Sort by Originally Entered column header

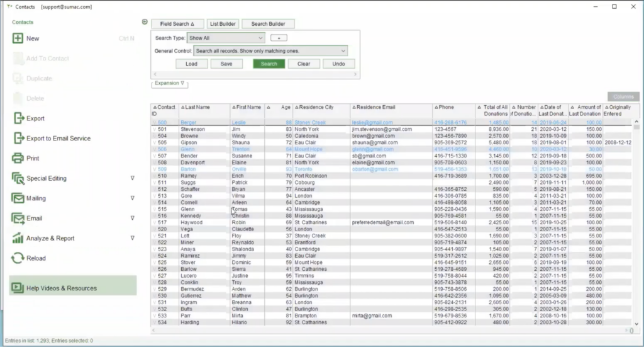(x=618, y=110)
